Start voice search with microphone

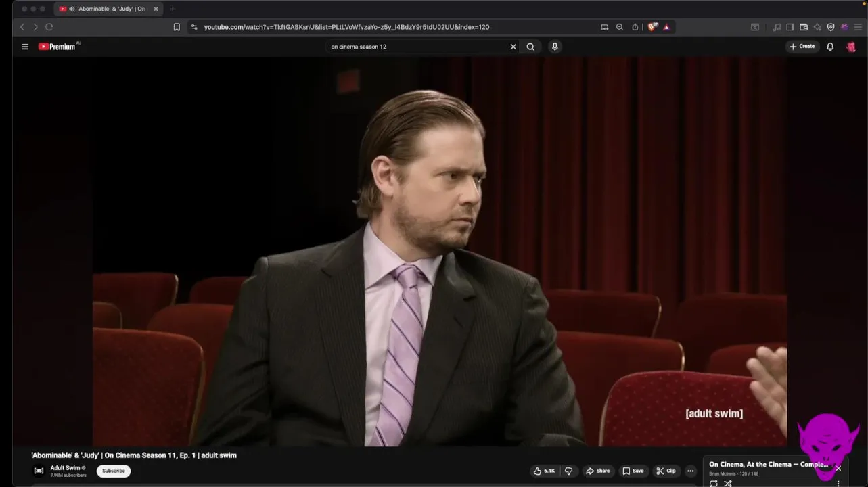pos(555,47)
